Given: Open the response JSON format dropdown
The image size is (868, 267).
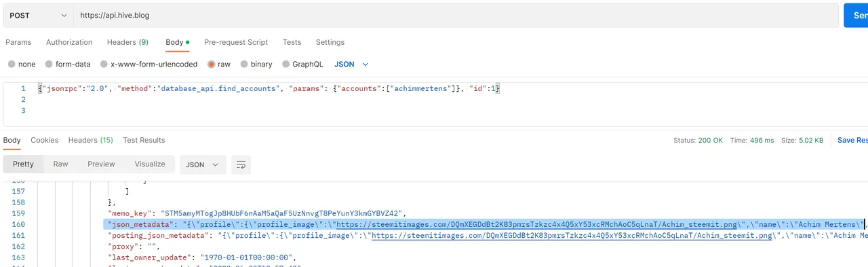Looking at the screenshot, I should click(203, 164).
